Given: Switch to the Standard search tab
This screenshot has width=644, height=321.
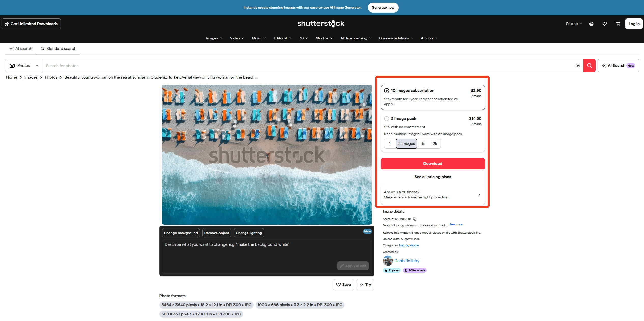Looking at the screenshot, I should [x=58, y=49].
